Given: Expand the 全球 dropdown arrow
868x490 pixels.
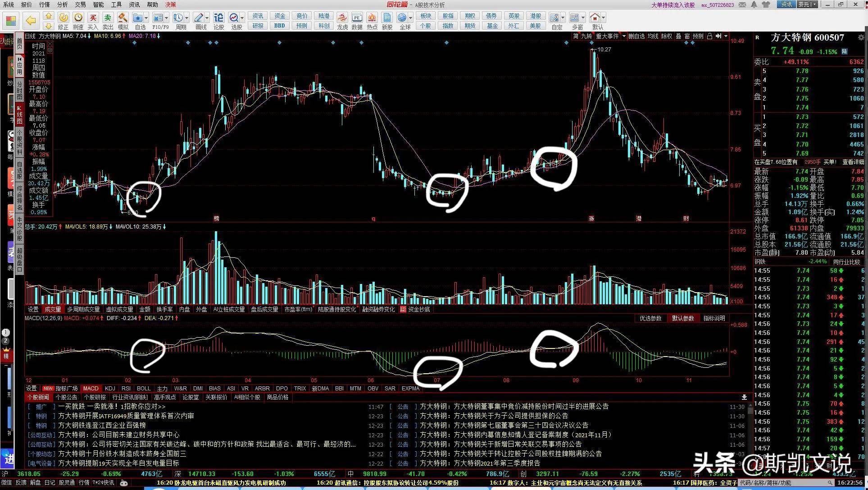Looking at the screenshot, I should (410, 18).
